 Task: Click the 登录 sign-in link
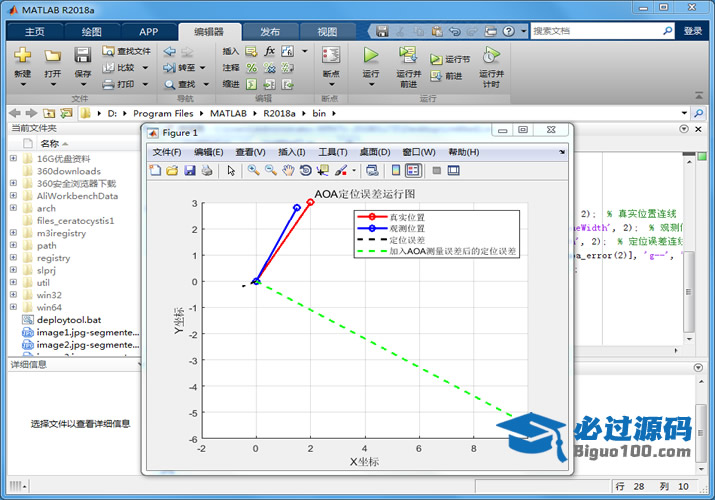(693, 31)
